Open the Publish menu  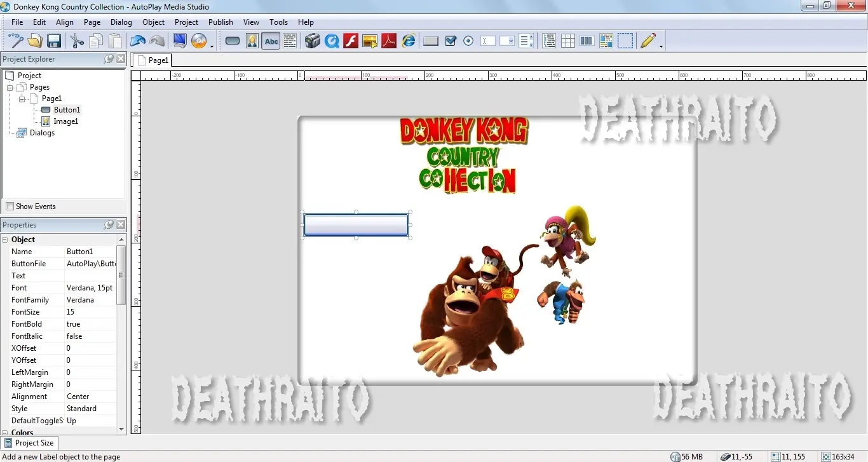coord(220,22)
